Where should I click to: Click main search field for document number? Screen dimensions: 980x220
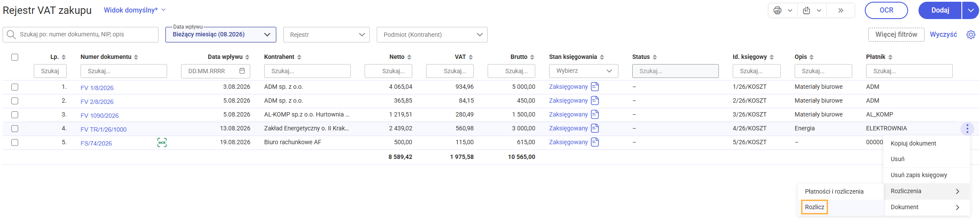pyautogui.click(x=81, y=35)
